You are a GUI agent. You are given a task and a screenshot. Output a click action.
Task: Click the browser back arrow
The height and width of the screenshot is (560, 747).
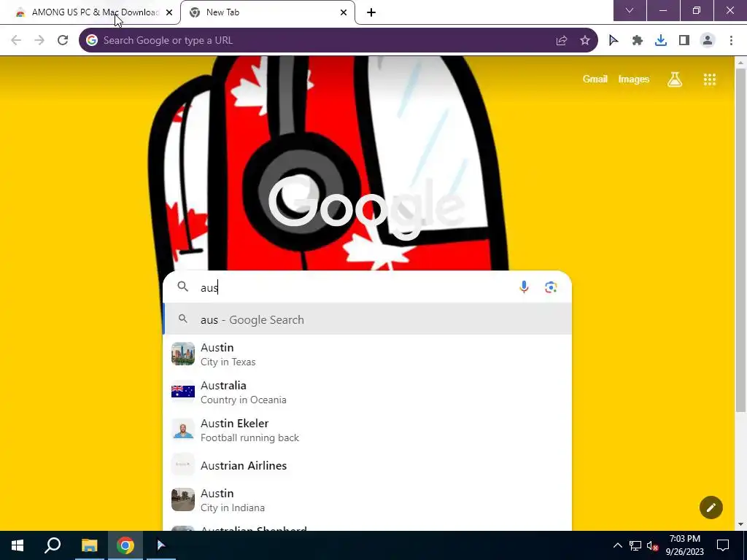(x=16, y=41)
